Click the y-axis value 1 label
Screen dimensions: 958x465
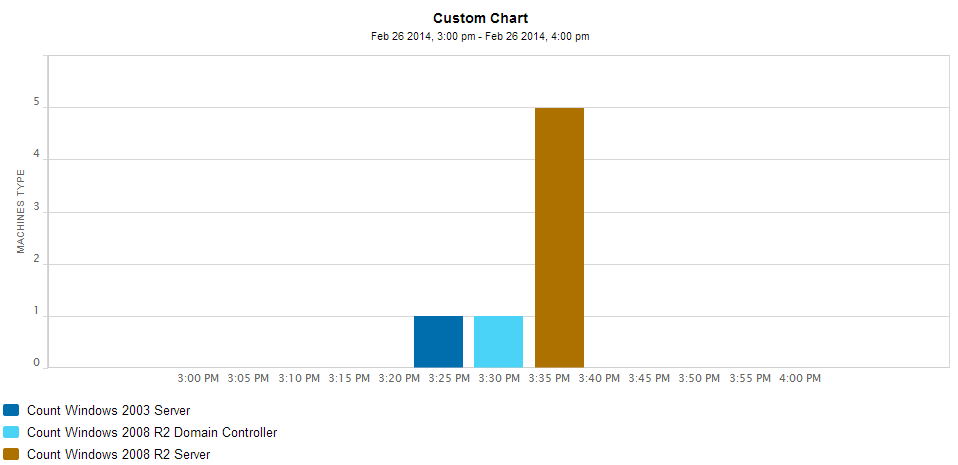[x=37, y=311]
